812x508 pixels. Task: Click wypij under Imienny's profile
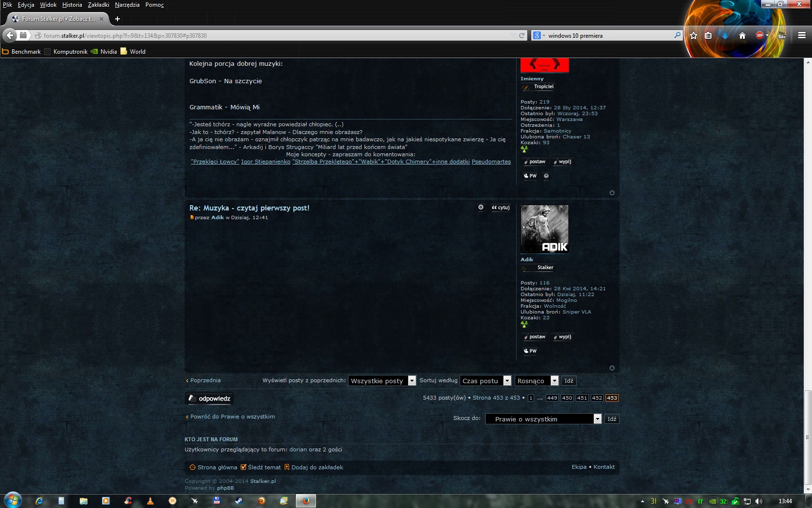pos(563,162)
